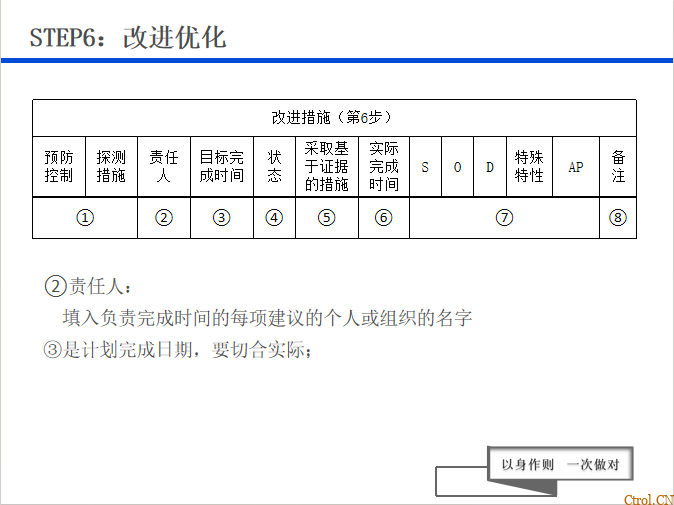Viewport: 674px width, 505px height.
Task: Select the '实际完成时间' header cell
Action: pyautogui.click(x=384, y=167)
